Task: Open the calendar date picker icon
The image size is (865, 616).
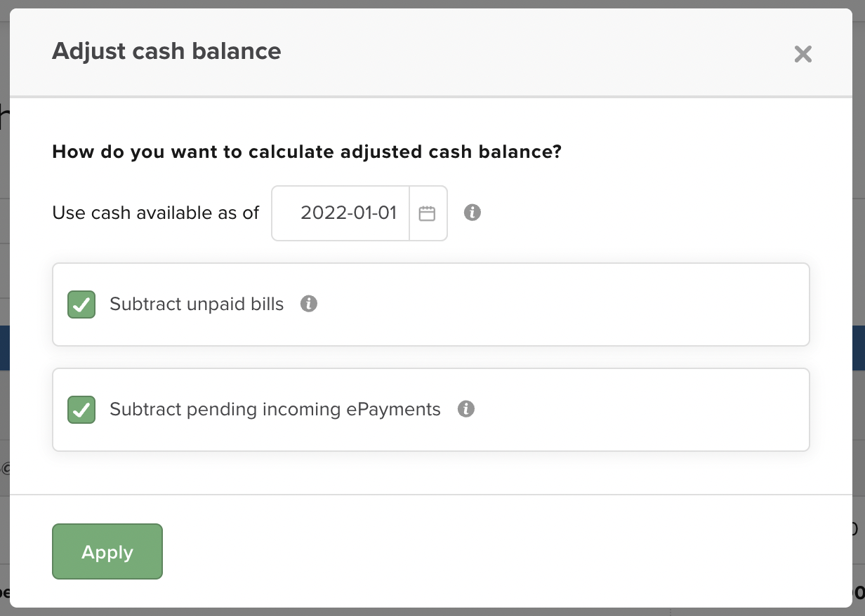Action: tap(428, 213)
